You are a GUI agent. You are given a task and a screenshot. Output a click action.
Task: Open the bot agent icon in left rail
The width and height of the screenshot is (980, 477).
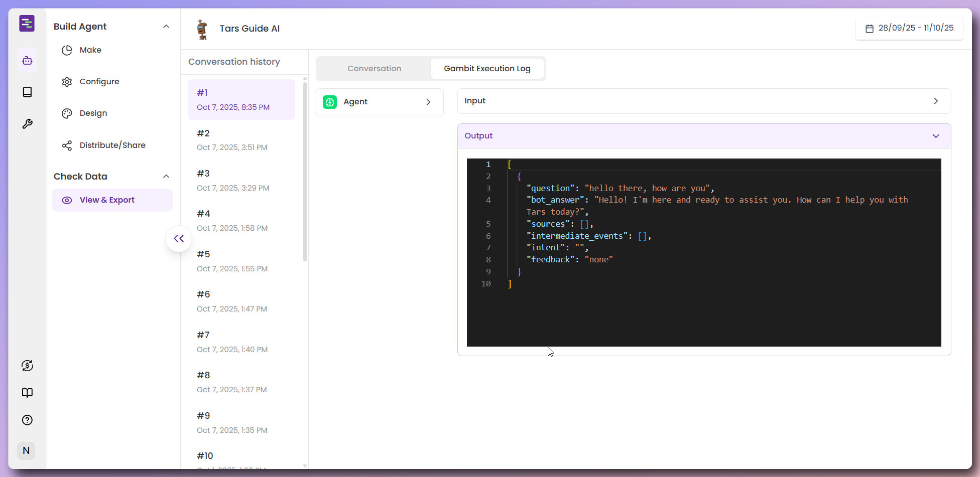[x=27, y=61]
